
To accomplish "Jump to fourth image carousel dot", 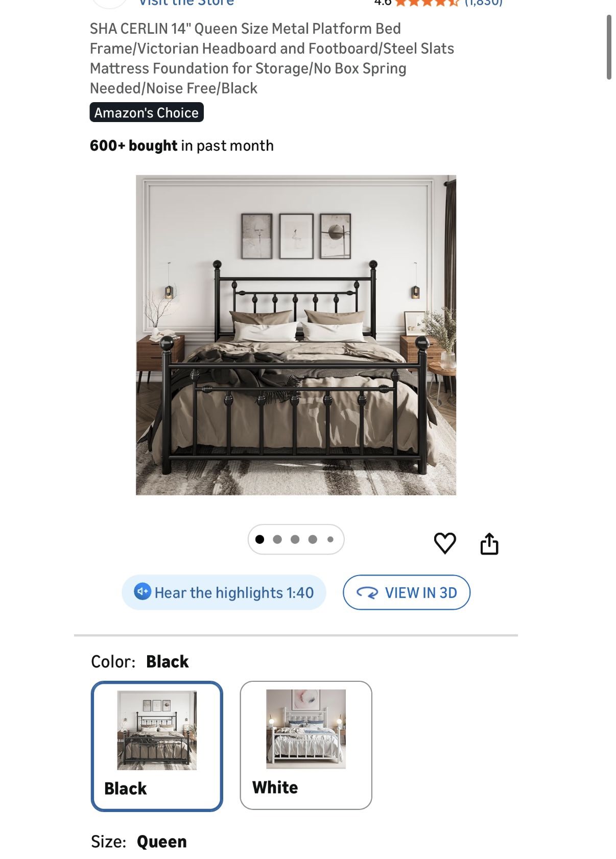I will 313,539.
